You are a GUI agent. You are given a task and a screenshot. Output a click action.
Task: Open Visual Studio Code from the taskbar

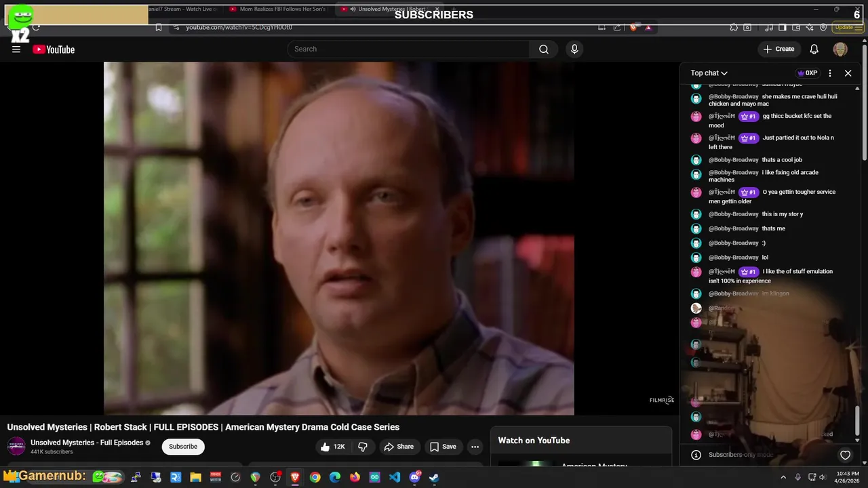(x=394, y=477)
